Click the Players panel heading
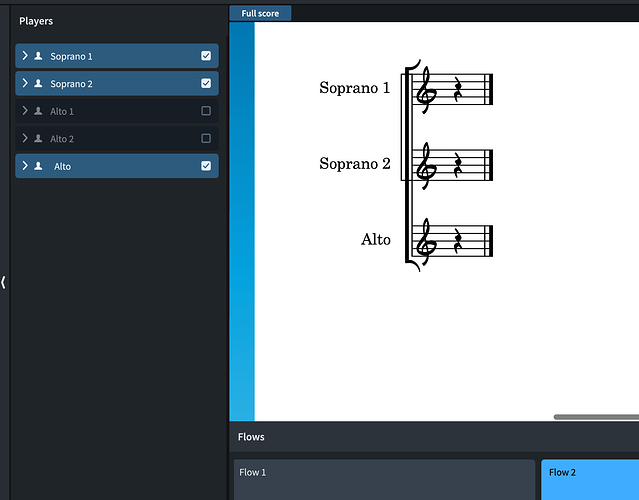This screenshot has height=500, width=639. coord(36,21)
